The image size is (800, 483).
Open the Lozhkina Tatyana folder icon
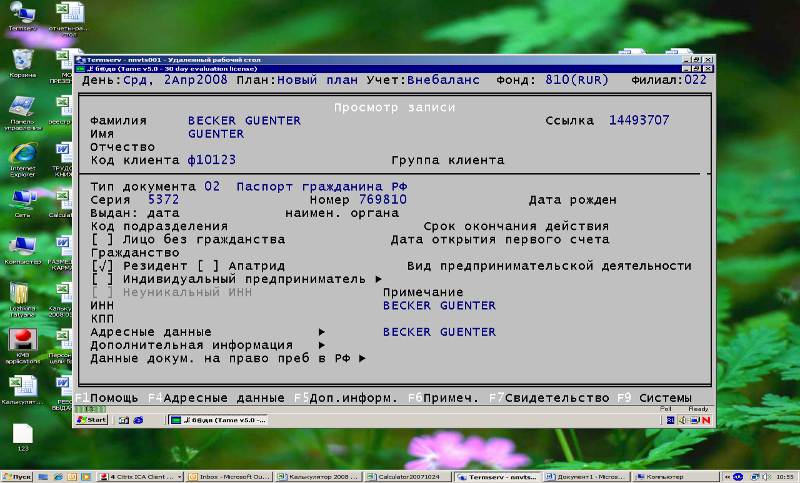(x=22, y=299)
